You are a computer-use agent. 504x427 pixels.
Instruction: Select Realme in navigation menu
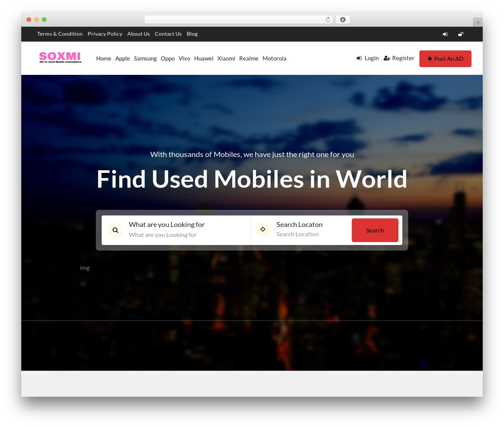[249, 58]
